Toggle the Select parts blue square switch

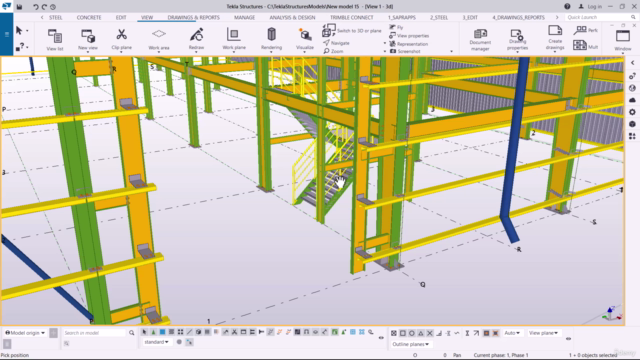(x=162, y=332)
